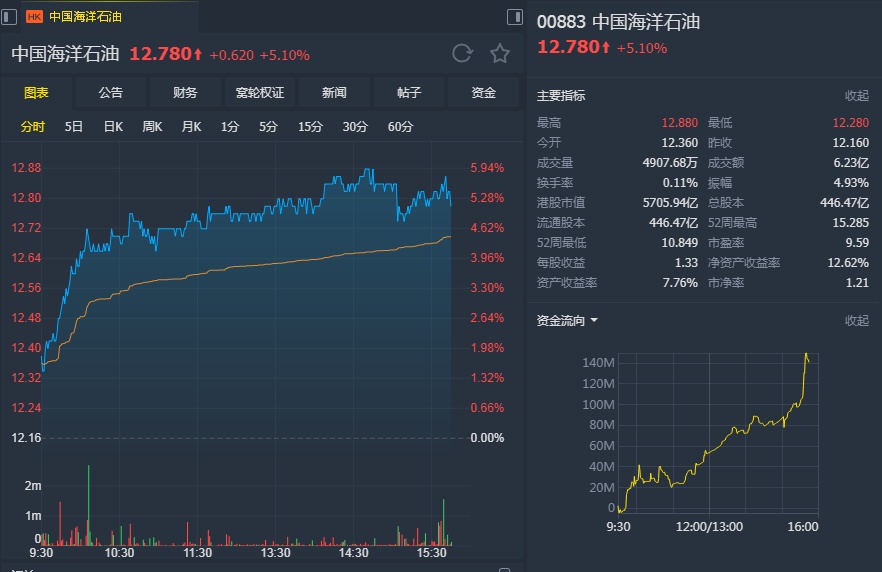Open the 帖子 tab

(409, 93)
